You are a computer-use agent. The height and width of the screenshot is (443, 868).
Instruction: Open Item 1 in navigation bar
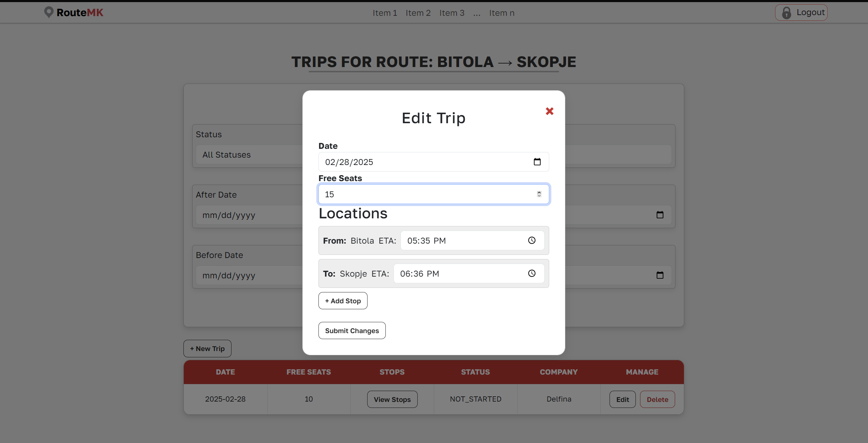coord(385,13)
